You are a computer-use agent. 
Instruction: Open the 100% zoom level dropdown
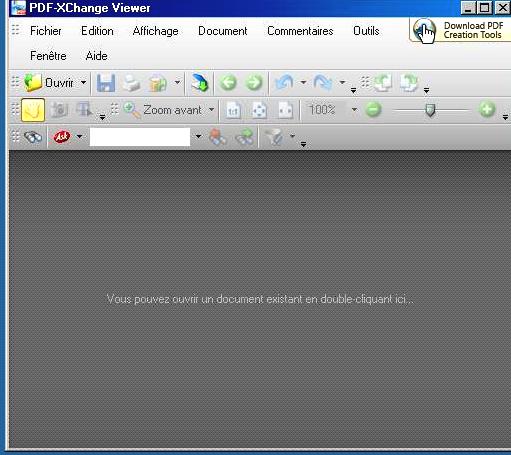point(354,110)
